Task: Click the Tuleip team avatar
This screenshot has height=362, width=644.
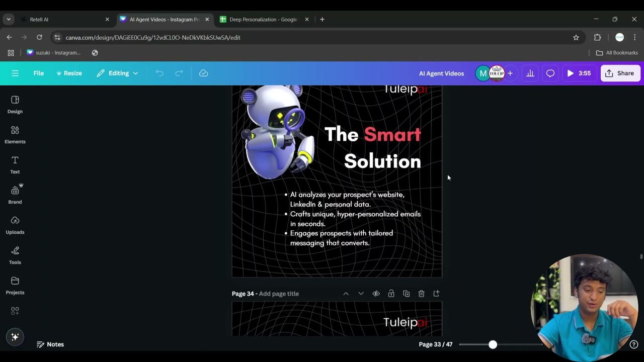Action: coord(497,73)
